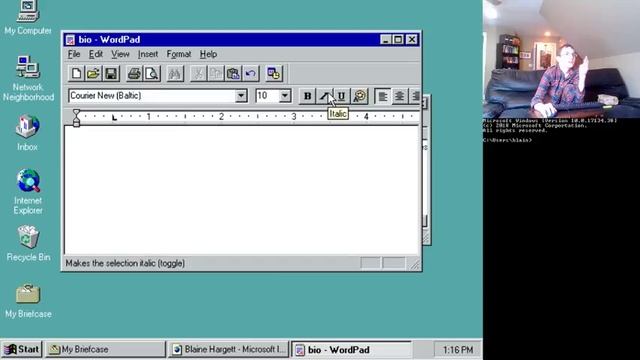The height and width of the screenshot is (360, 640).
Task: Select the bio - WordPad taskbar button
Action: pos(351,350)
